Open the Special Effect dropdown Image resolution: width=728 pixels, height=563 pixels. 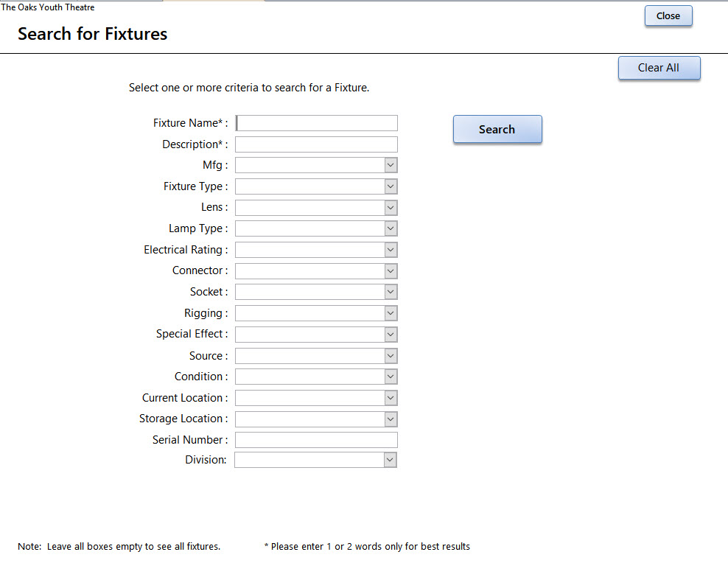pyautogui.click(x=391, y=335)
